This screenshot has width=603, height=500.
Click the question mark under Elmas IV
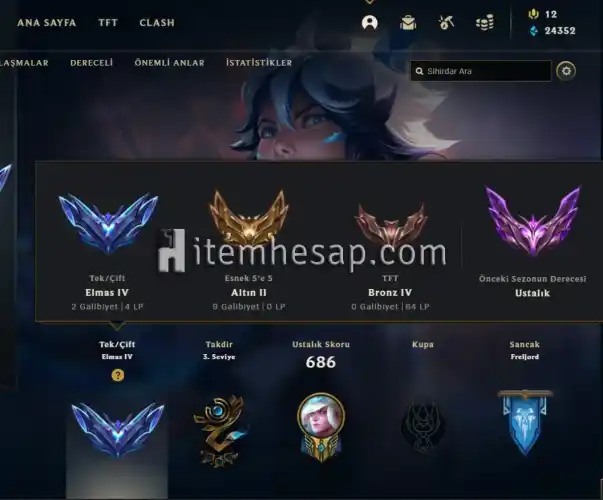tap(118, 375)
